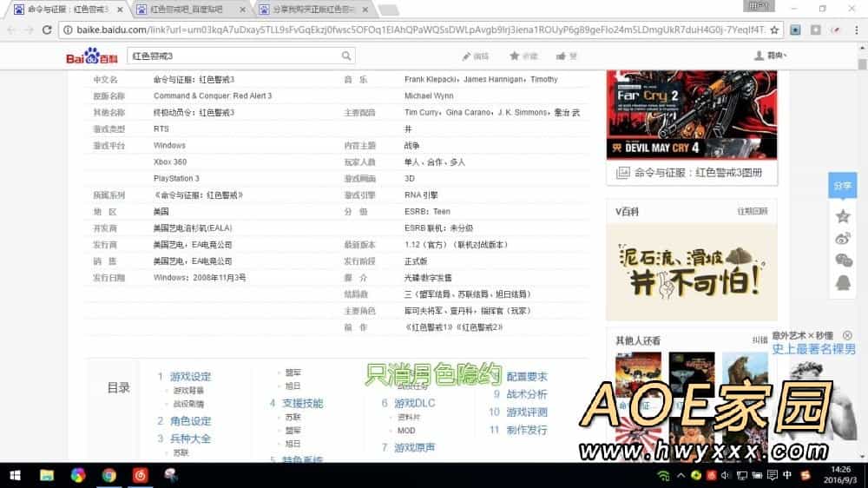Image resolution: width=868 pixels, height=488 pixels.
Task: Close the floating ad with the X icon
Action: click(847, 335)
